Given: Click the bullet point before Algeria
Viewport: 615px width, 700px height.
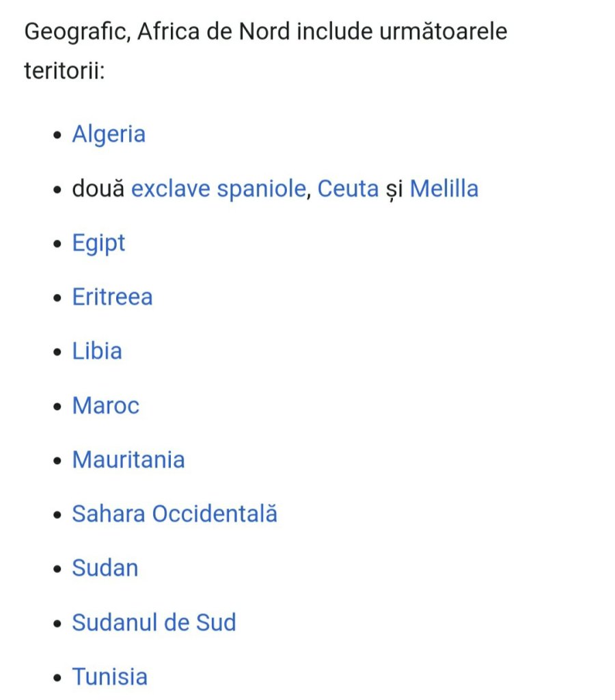Looking at the screenshot, I should (x=57, y=135).
